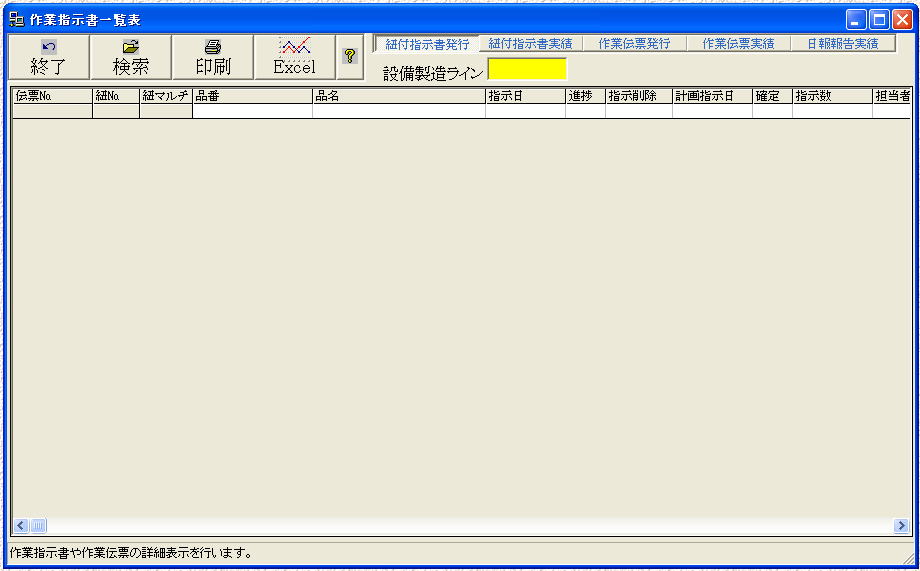Open help via the question mark icon
Screen dimensions: 920x571
point(350,57)
